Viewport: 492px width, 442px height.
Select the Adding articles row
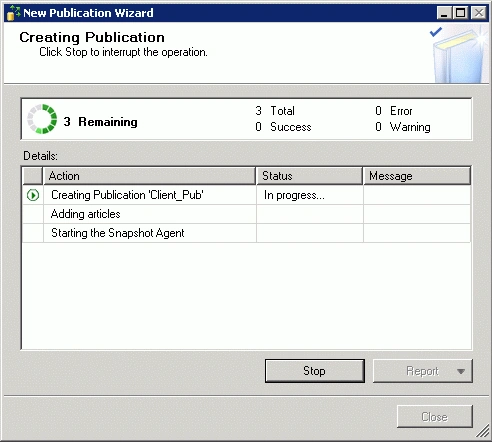pyautogui.click(x=246, y=214)
